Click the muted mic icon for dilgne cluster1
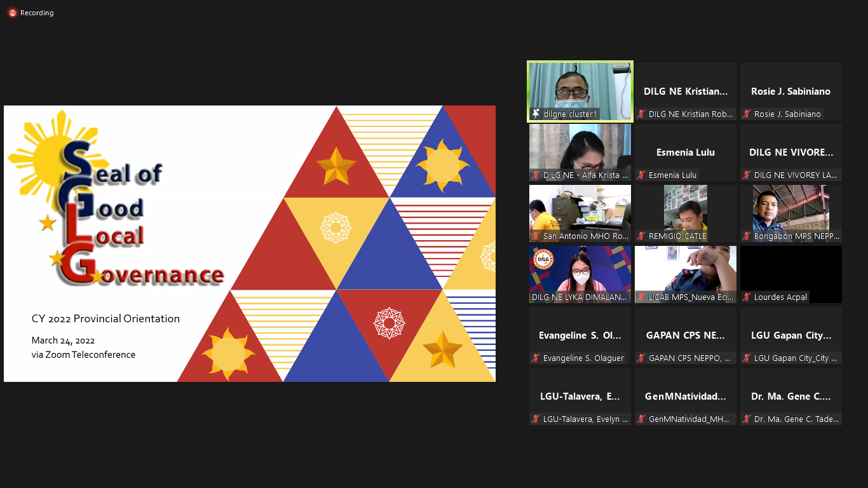This screenshot has width=868, height=488. pyautogui.click(x=536, y=114)
